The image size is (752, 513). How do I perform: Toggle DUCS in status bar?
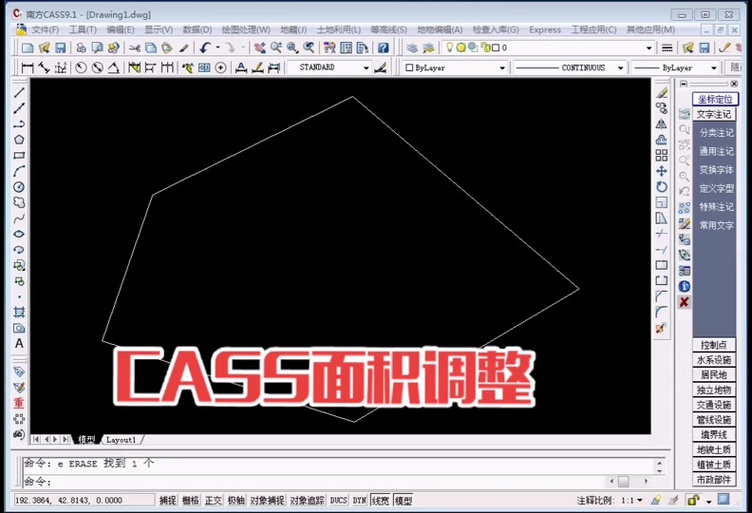(339, 501)
